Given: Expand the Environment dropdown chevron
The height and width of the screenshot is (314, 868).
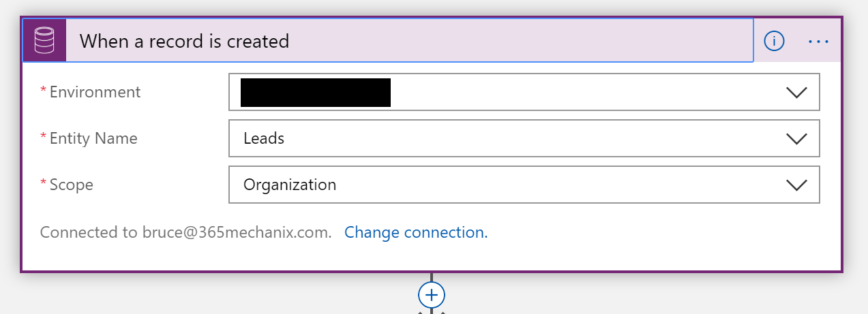Looking at the screenshot, I should click(796, 93).
